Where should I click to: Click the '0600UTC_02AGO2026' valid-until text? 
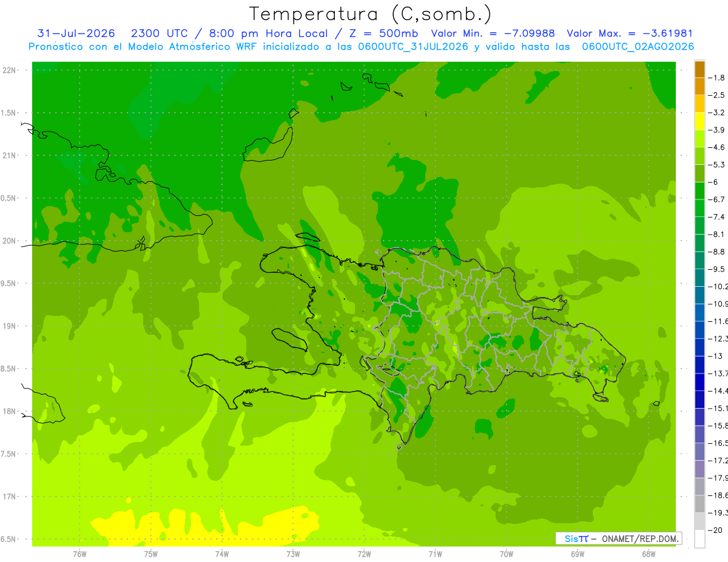[x=638, y=46]
